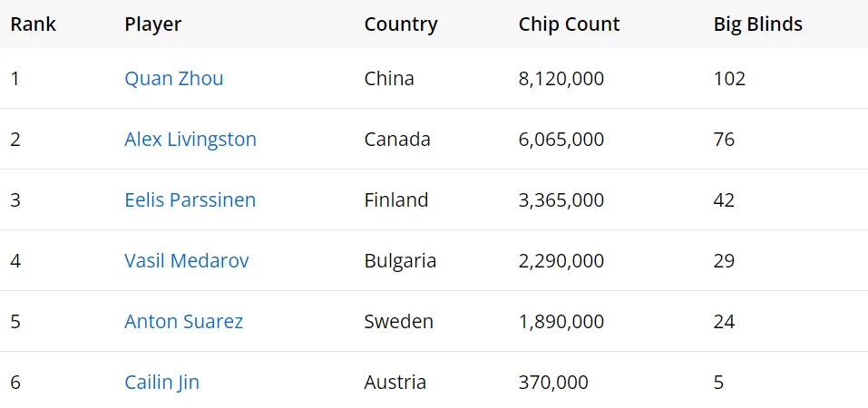
Task: Select the Finland country cell
Action: [395, 200]
